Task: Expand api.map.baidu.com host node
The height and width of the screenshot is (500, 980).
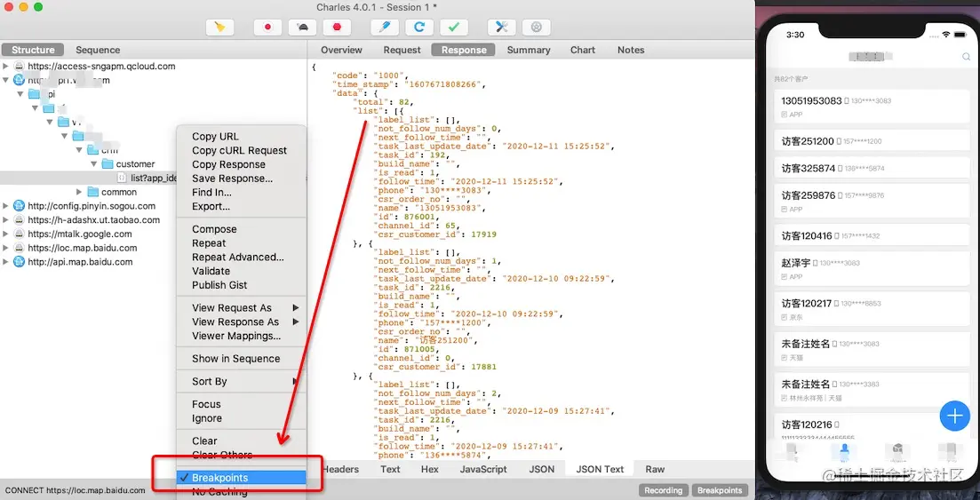Action: 5,262
